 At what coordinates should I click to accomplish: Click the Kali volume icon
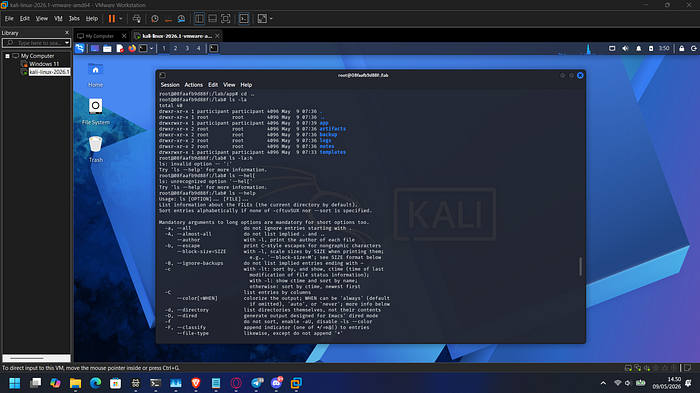[x=625, y=48]
